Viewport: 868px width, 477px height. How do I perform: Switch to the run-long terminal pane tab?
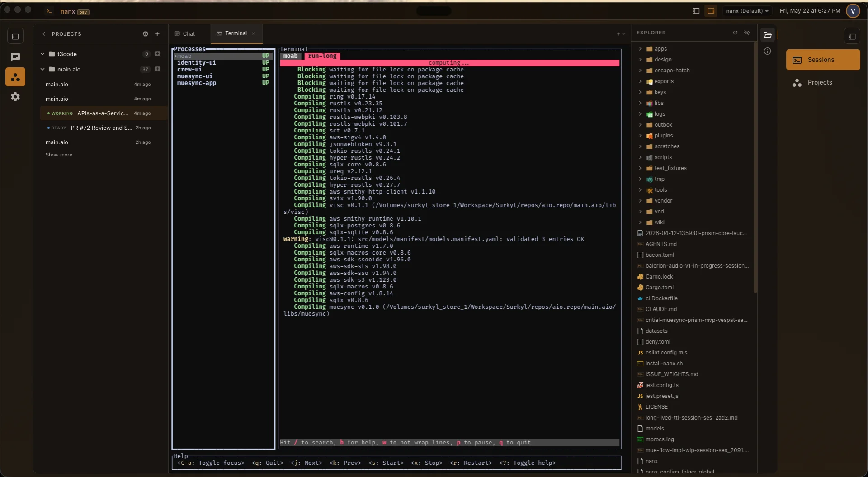[322, 56]
